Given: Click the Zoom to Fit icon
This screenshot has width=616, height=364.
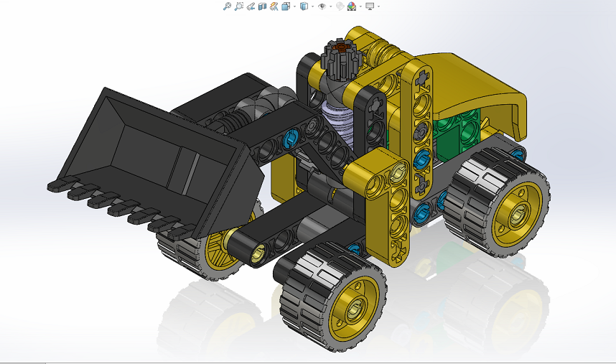Looking at the screenshot, I should pyautogui.click(x=227, y=6).
